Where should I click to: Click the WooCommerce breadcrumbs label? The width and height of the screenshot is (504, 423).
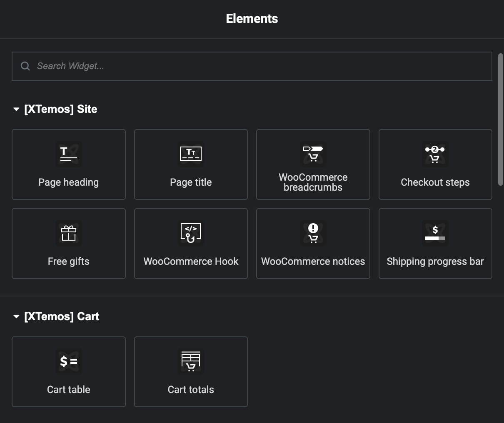pyautogui.click(x=313, y=182)
